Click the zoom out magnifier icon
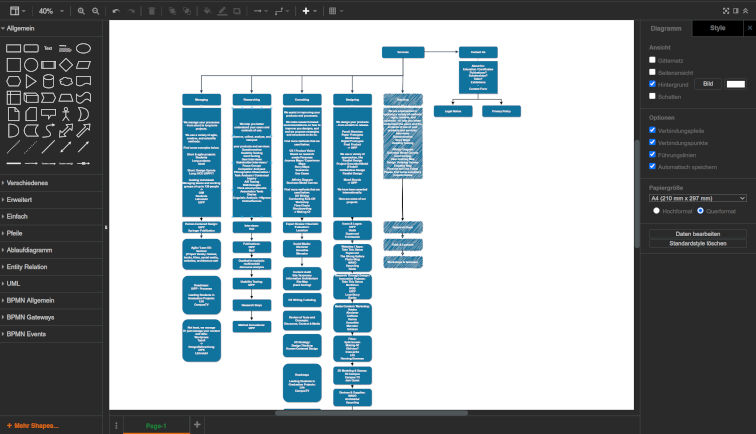The width and height of the screenshot is (756, 434). click(x=96, y=10)
